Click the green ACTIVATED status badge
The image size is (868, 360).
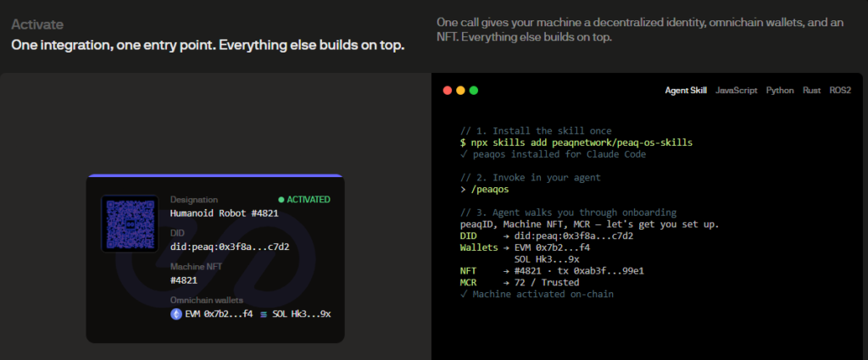point(304,199)
